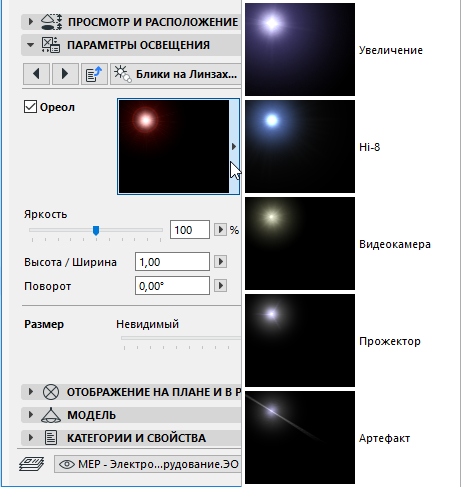Click the Размер label

coord(44,324)
